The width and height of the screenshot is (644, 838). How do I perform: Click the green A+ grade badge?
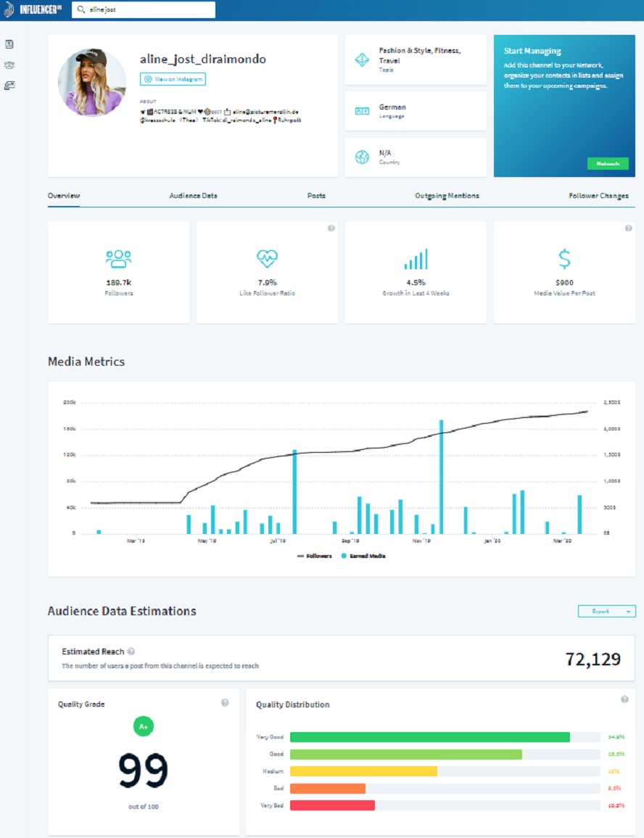click(x=143, y=726)
